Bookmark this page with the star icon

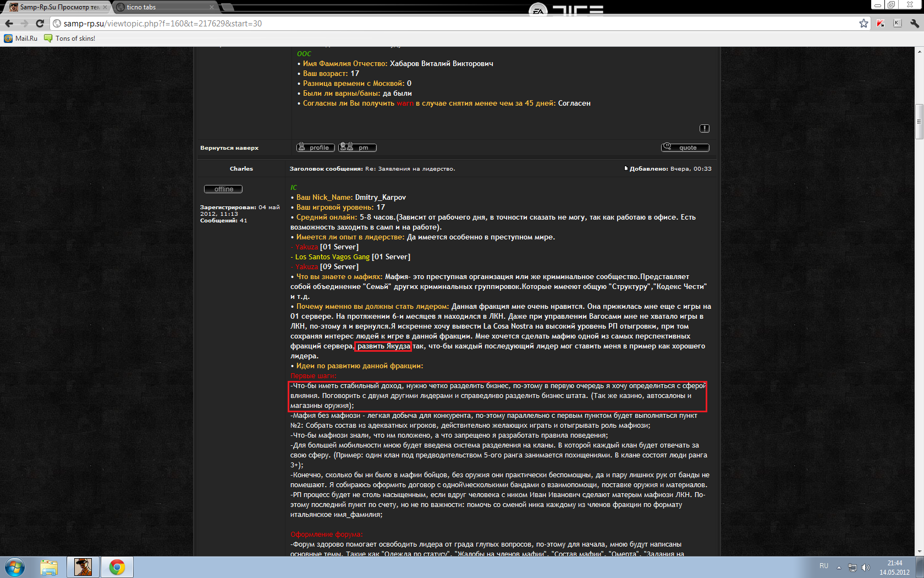coord(864,23)
